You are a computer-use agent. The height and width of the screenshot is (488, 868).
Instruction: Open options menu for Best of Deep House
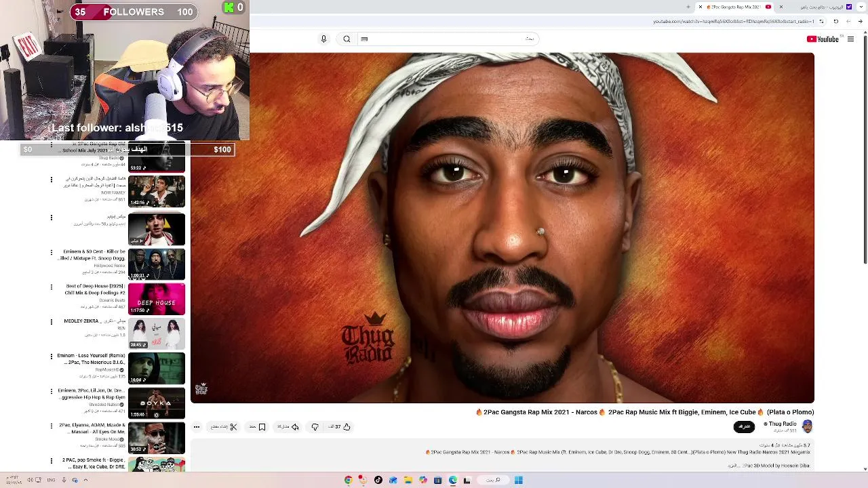[51, 287]
